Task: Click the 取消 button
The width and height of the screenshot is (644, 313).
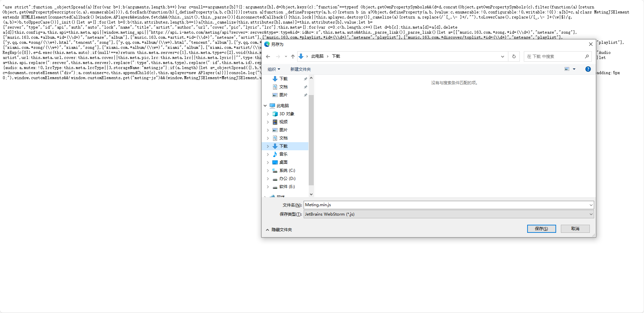Action: [x=575, y=229]
